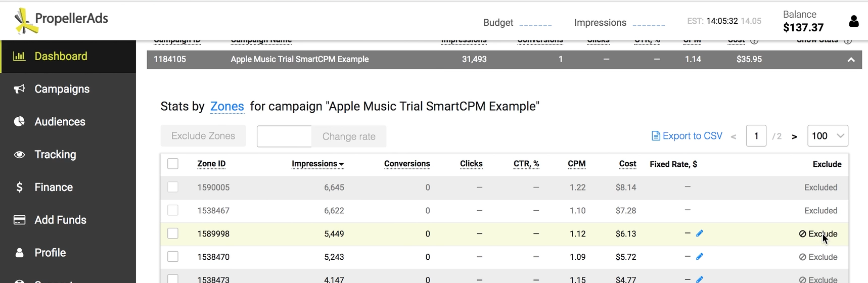The image size is (868, 283).
Task: Open the 100 rows-per-page dropdown
Action: pos(828,136)
